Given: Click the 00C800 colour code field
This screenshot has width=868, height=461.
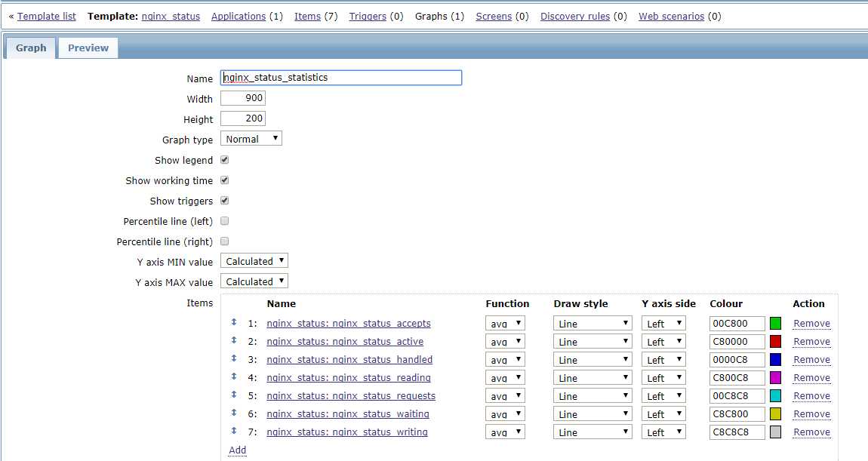Looking at the screenshot, I should pyautogui.click(x=737, y=324).
